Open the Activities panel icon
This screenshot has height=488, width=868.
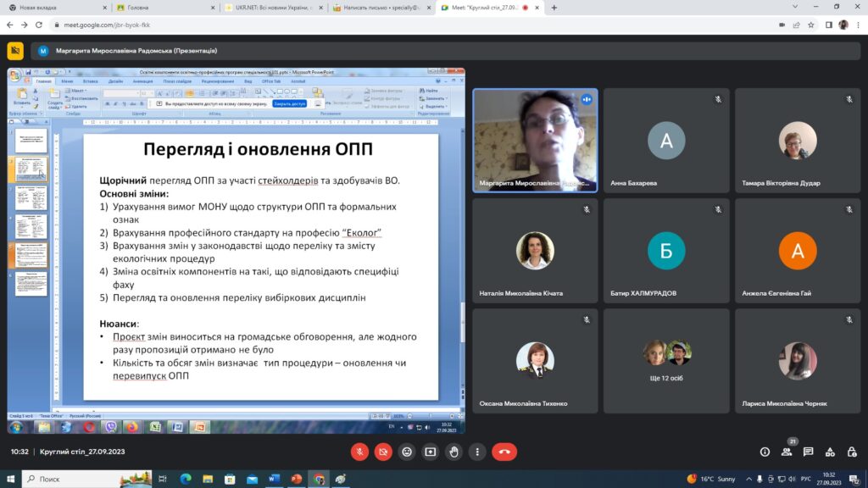coord(831,452)
